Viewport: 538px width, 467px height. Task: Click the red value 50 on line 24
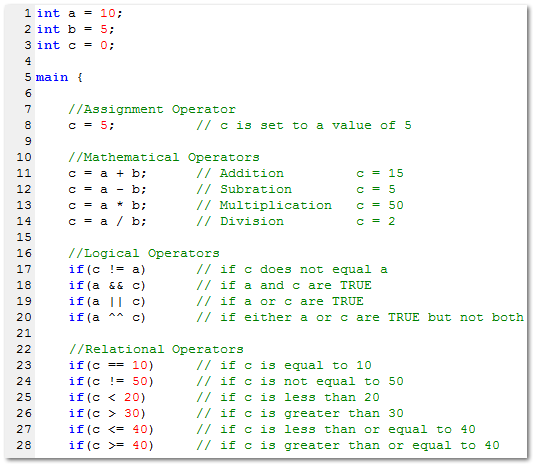pyautogui.click(x=140, y=381)
